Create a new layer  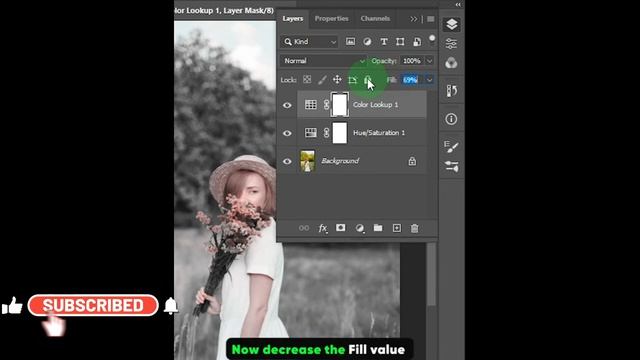point(397,228)
